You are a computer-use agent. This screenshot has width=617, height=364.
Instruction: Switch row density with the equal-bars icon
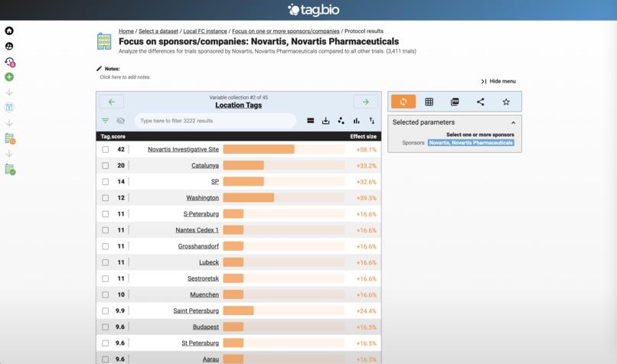pos(311,121)
